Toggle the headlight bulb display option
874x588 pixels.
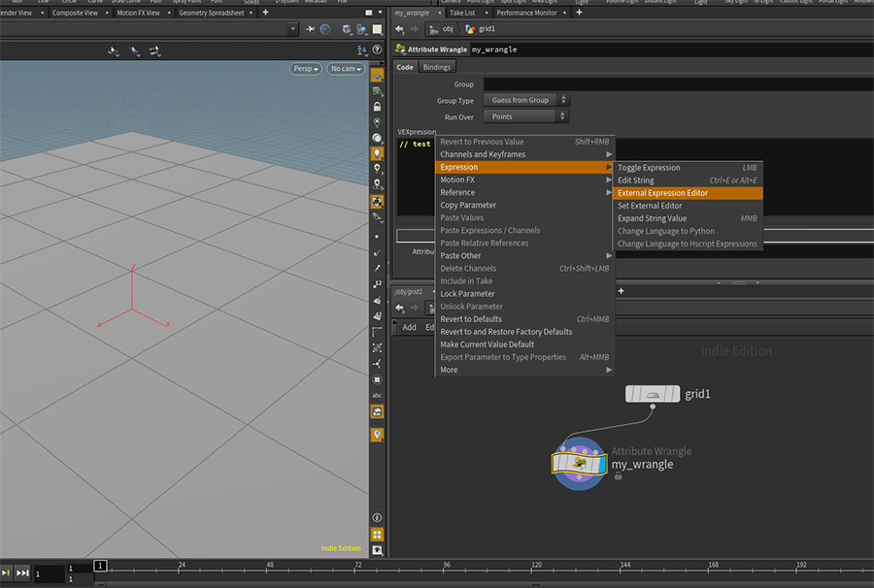pyautogui.click(x=377, y=153)
